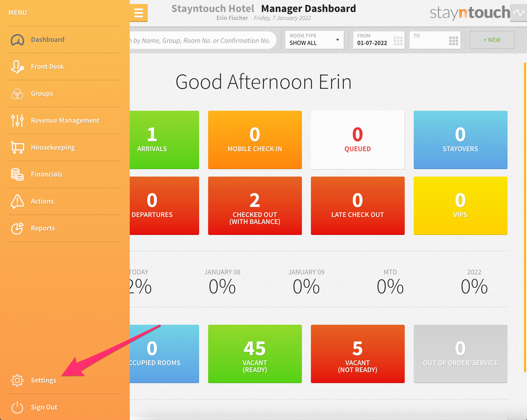Click the Settings gear icon
Screen dimensions: 527x420
(x=17, y=380)
